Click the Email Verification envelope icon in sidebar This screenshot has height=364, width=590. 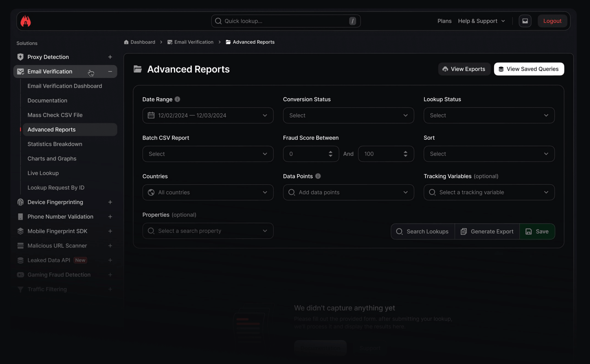point(20,71)
